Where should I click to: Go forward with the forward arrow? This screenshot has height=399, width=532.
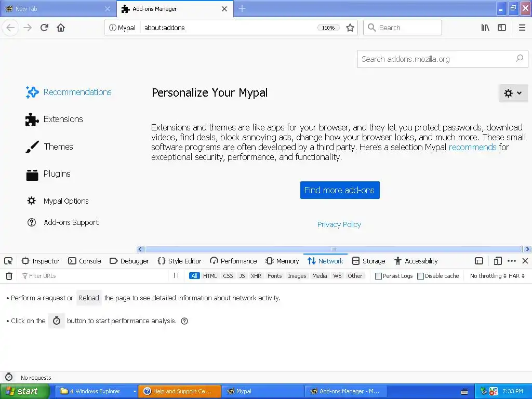(x=28, y=28)
